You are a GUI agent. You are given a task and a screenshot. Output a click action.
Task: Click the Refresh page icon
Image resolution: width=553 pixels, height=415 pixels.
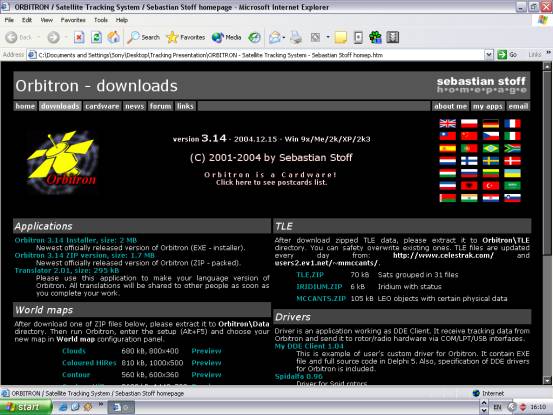tap(96, 37)
